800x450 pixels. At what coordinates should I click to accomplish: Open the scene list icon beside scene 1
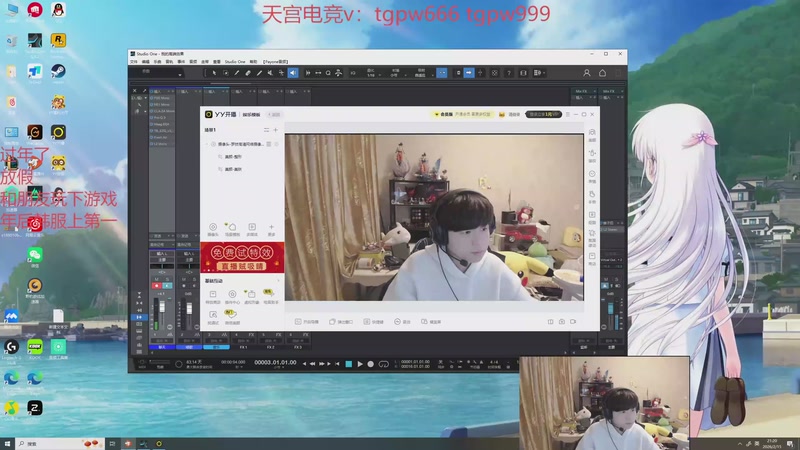pos(266,130)
